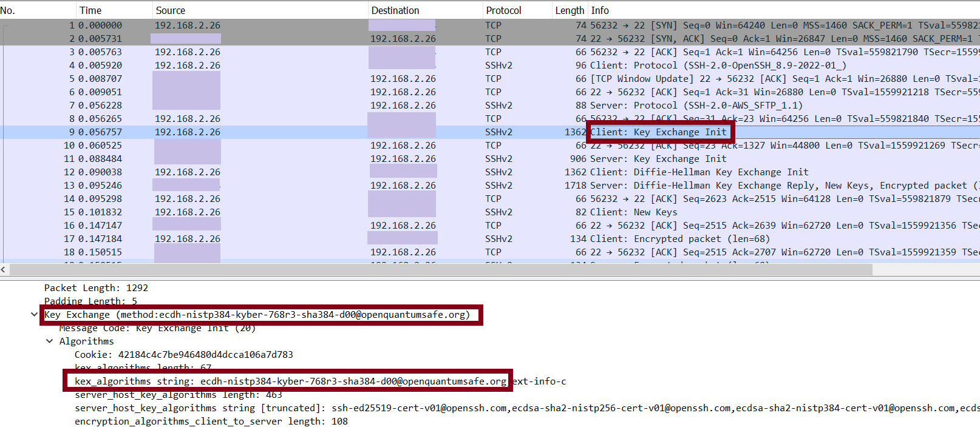Select packet 12, Client Diffie-Hellman Key Exchange Init
The height and width of the screenshot is (430, 980).
click(490, 172)
